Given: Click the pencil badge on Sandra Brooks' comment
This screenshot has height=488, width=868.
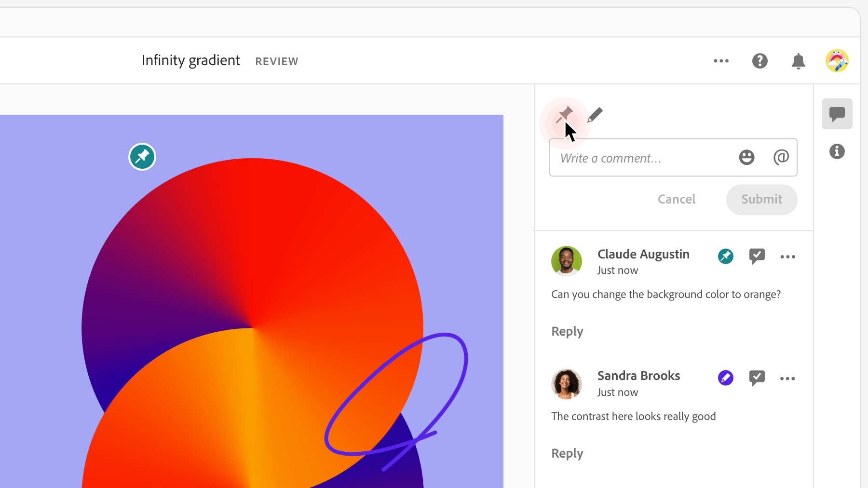Looking at the screenshot, I should 726,378.
